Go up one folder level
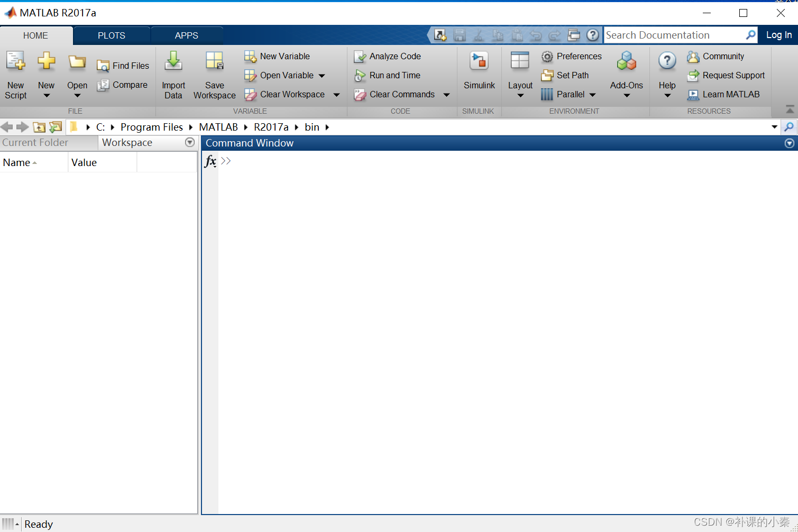Image resolution: width=798 pixels, height=532 pixels. pos(39,127)
